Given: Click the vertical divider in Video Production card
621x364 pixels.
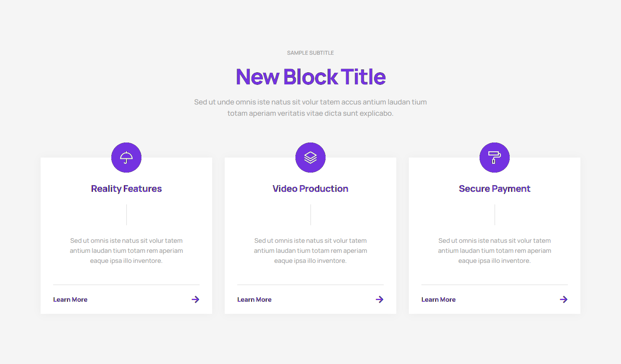Looking at the screenshot, I should click(310, 215).
